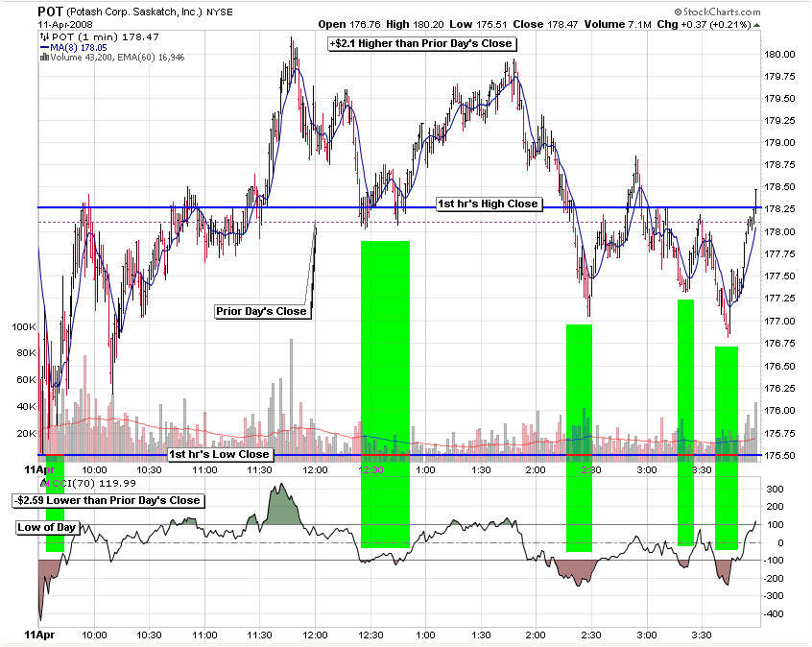Click the POT ticker symbol in the chart title
Image resolution: width=812 pixels, height=647 pixels.
pyautogui.click(x=50, y=12)
